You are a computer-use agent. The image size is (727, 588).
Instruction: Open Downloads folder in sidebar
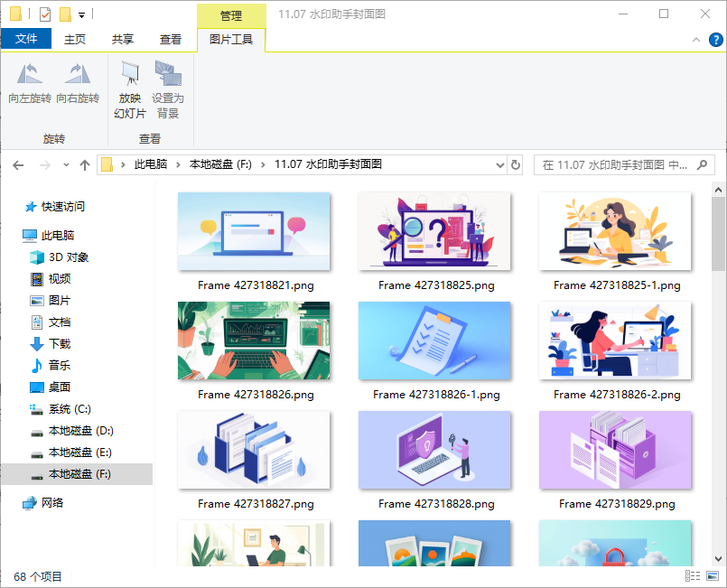[x=50, y=343]
